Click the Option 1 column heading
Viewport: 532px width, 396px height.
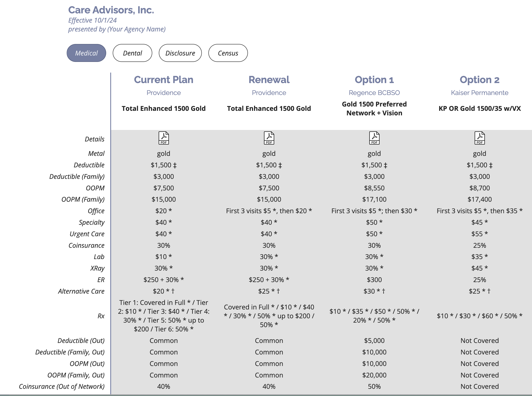[x=374, y=80]
